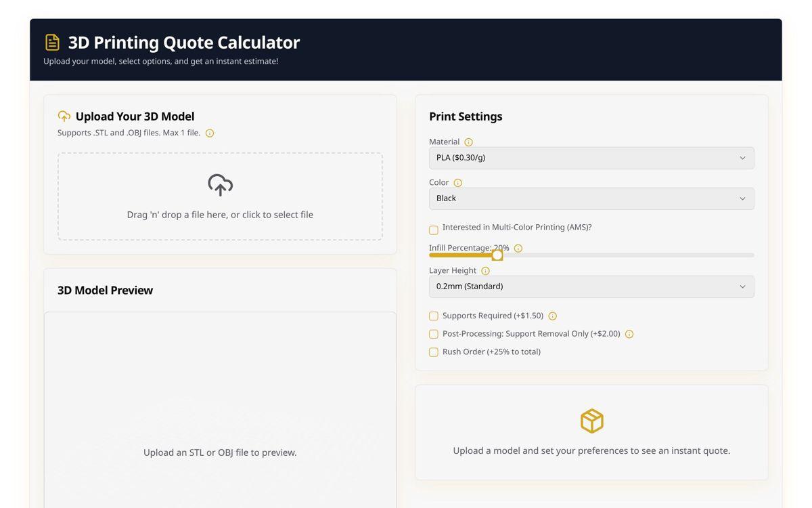Click the info icon after Max 1 file
Screen dimensions: 812x508
point(210,133)
